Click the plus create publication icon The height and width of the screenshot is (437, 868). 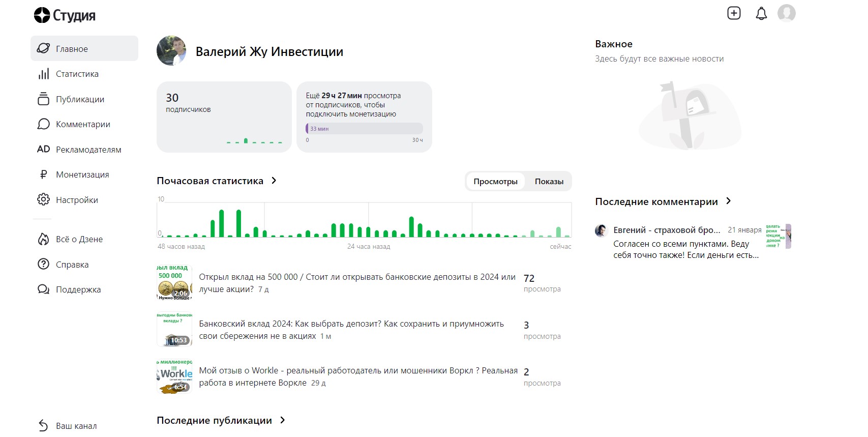click(734, 13)
